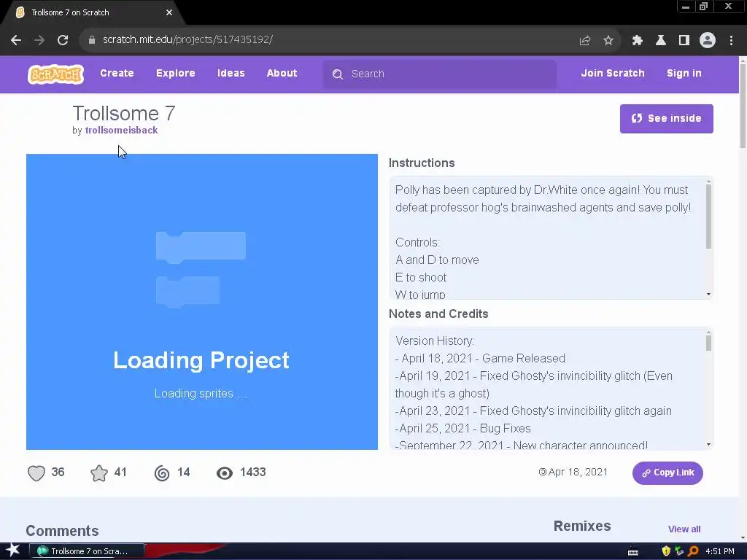Click the Comments heading

(x=63, y=531)
